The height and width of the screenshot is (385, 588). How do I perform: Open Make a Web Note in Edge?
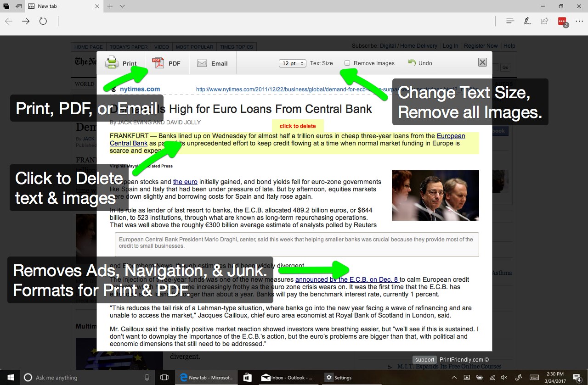(527, 21)
